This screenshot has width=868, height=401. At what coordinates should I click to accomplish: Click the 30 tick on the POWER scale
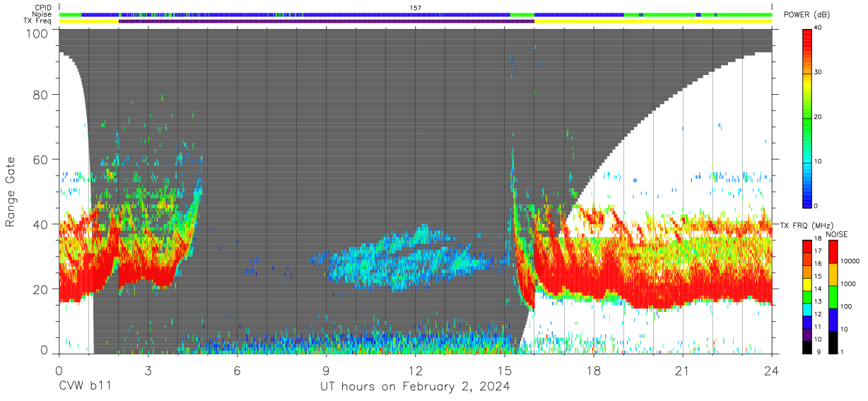819,72
